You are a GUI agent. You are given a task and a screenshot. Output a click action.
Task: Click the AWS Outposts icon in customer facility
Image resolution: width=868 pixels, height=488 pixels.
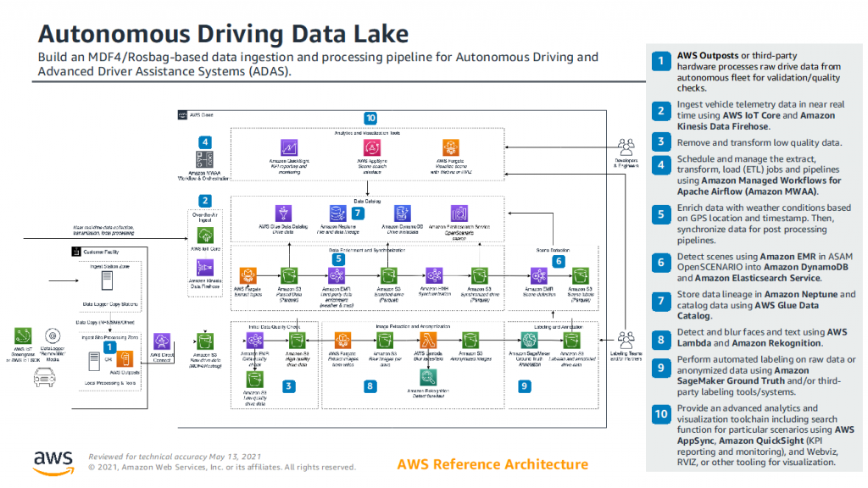(124, 359)
